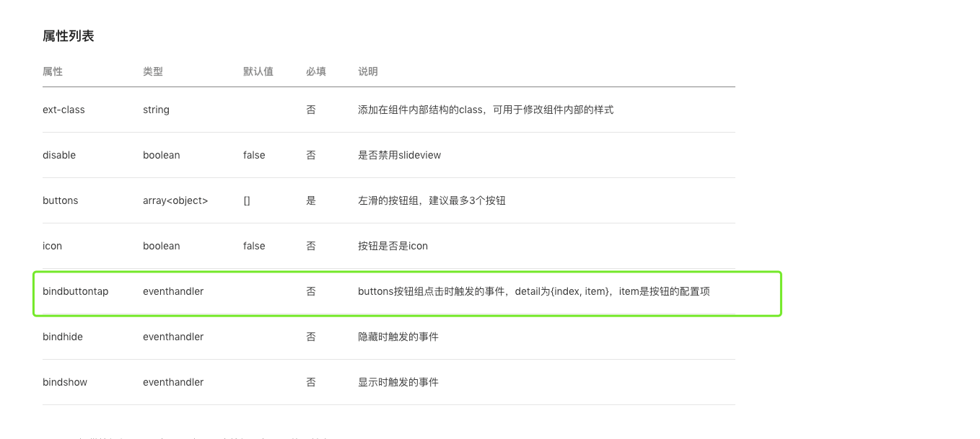Viewport: 980px width, 439px height.
Task: Click the bindbuttontap property name
Action: 76,291
